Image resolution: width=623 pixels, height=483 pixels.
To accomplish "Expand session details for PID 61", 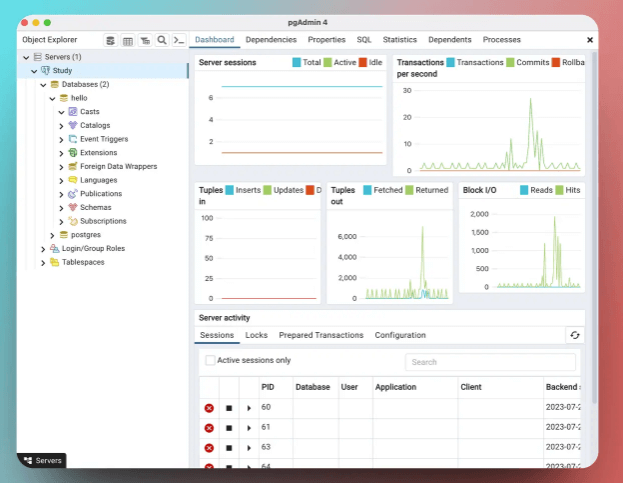I will 249,428.
